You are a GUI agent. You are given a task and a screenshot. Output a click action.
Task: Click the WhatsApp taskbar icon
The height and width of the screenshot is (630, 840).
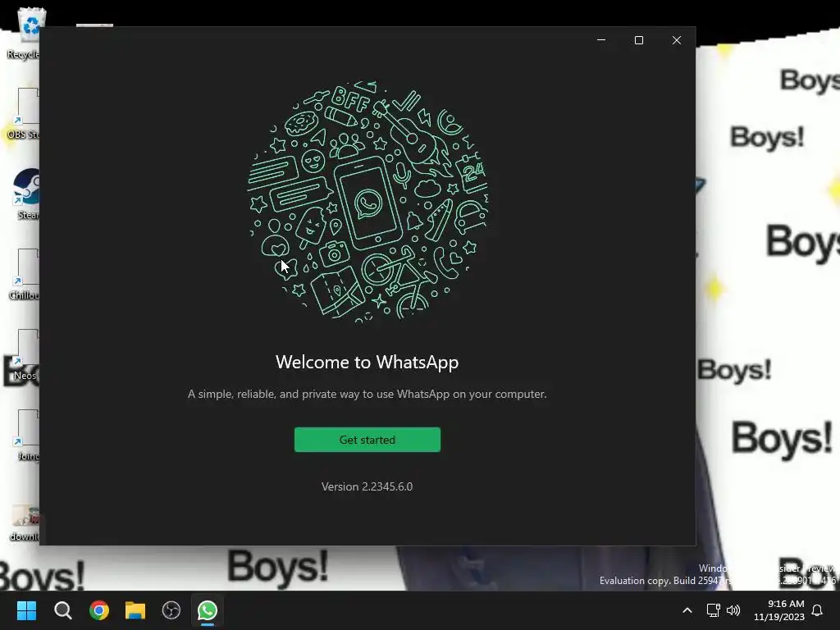(208, 610)
